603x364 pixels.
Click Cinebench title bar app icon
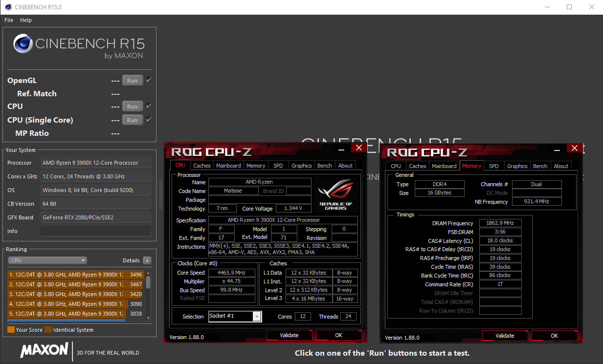[8, 7]
